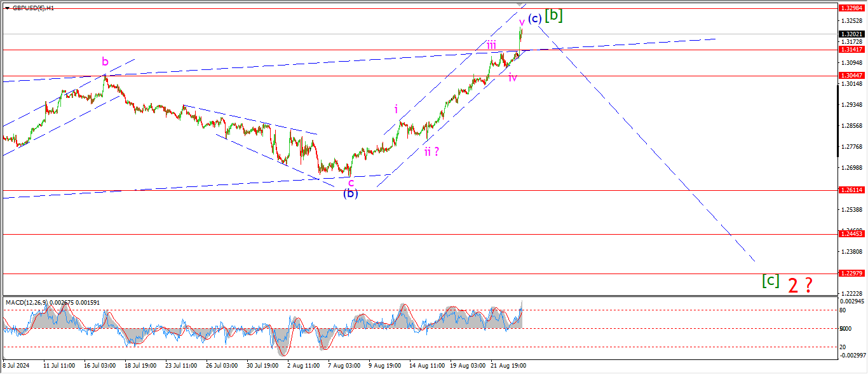Click the '7 Aug 03:00' time axis label

(x=344, y=366)
